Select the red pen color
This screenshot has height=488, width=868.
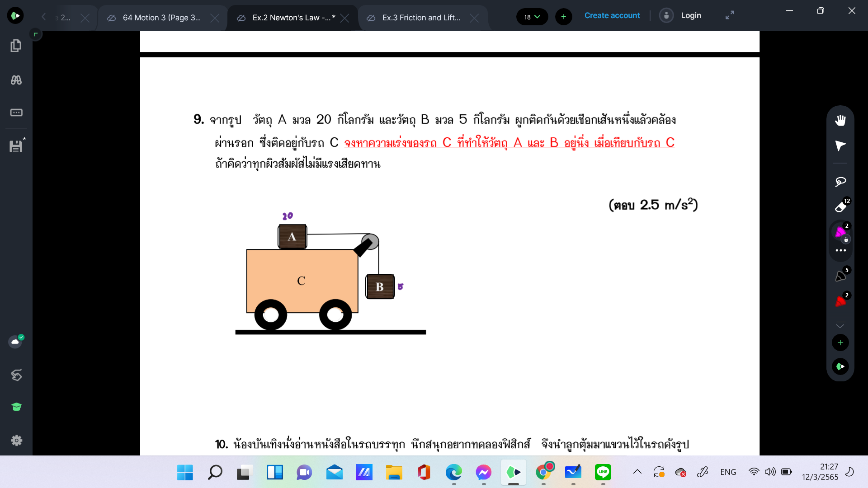840,301
